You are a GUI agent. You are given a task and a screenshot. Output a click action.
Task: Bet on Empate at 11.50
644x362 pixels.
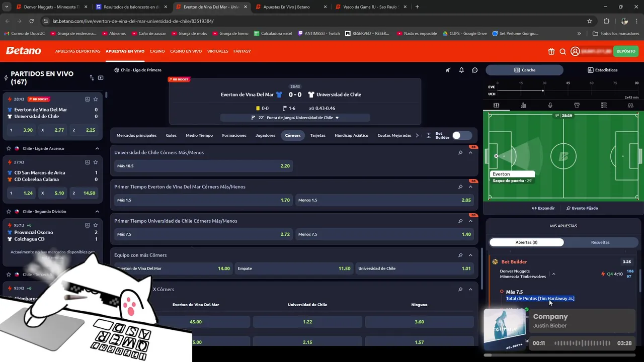click(x=294, y=268)
